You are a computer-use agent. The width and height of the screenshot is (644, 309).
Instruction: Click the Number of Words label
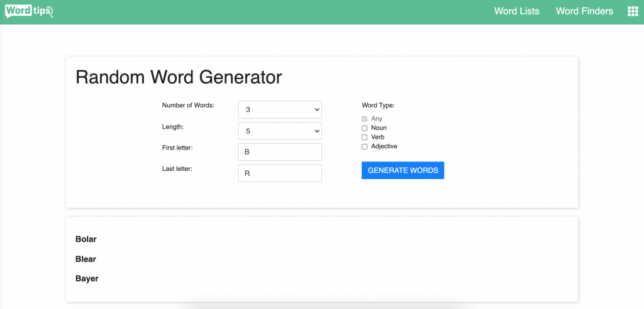(188, 106)
